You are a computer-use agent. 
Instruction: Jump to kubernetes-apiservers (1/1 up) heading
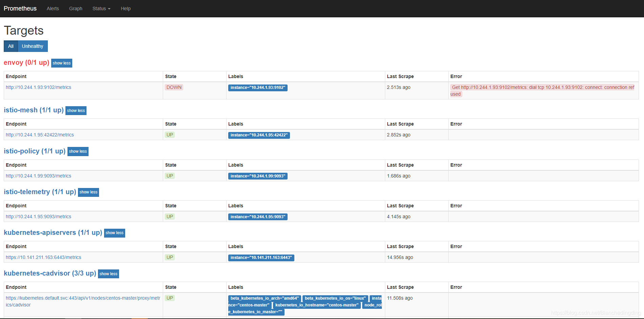tap(53, 232)
